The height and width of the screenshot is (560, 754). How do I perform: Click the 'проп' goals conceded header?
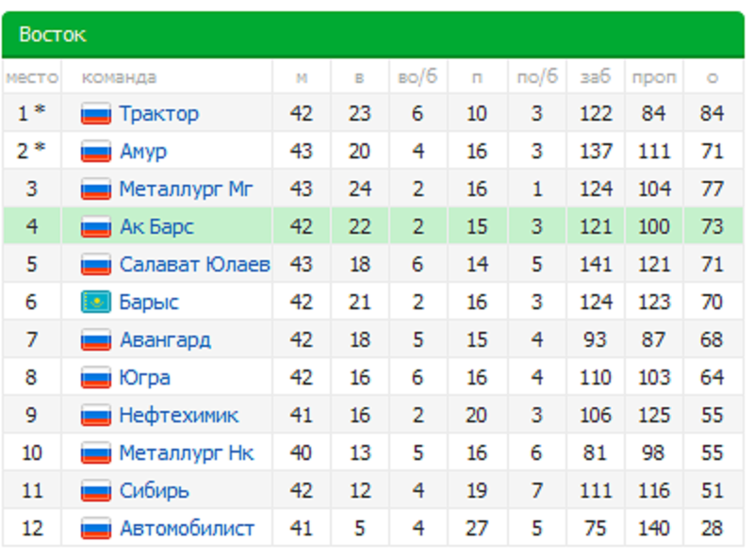click(x=654, y=77)
